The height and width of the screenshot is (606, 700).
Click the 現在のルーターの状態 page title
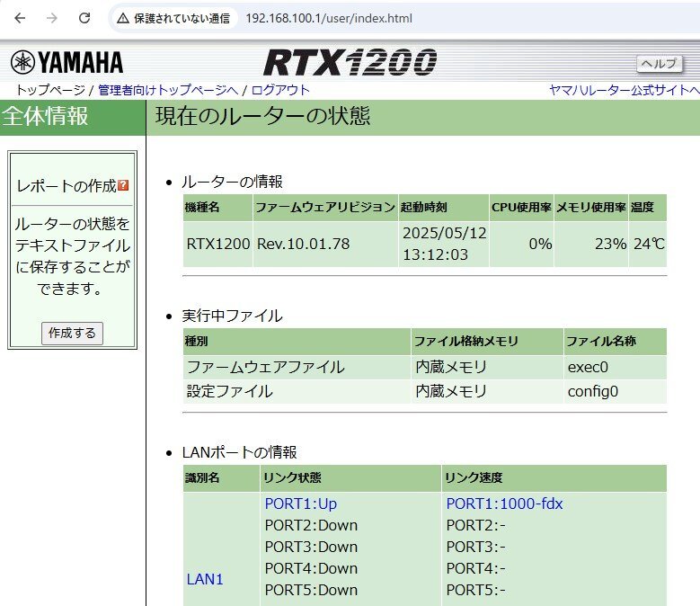(263, 116)
